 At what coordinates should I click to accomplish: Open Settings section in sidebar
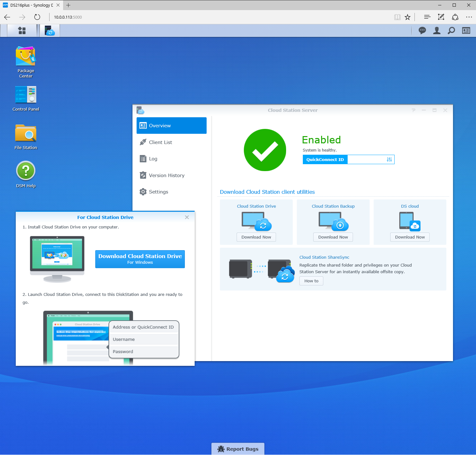click(x=171, y=192)
